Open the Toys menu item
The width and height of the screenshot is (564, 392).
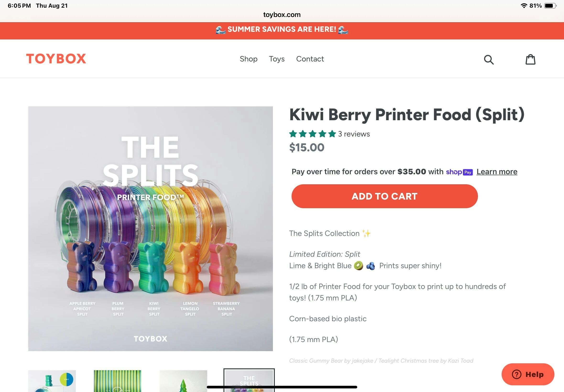pyautogui.click(x=277, y=59)
